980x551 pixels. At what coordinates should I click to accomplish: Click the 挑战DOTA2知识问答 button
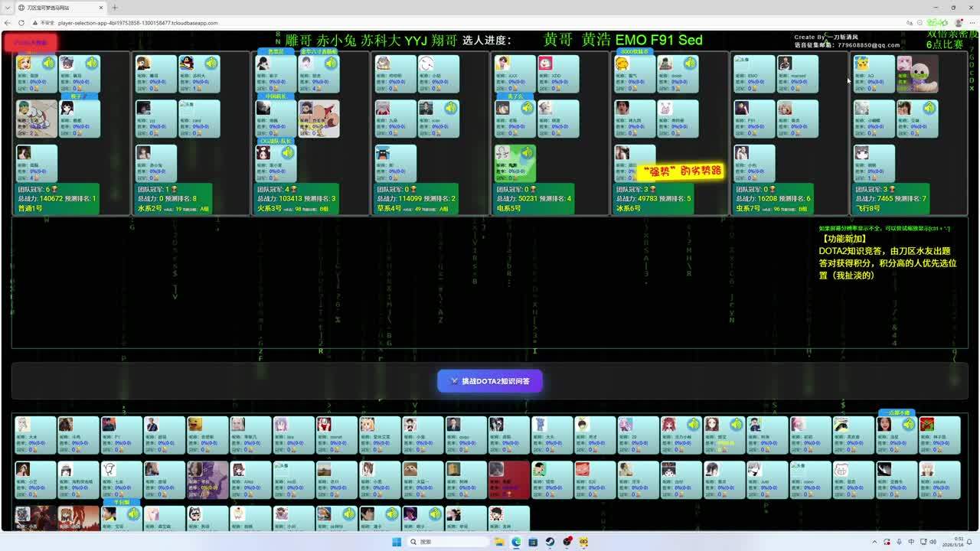tap(490, 381)
